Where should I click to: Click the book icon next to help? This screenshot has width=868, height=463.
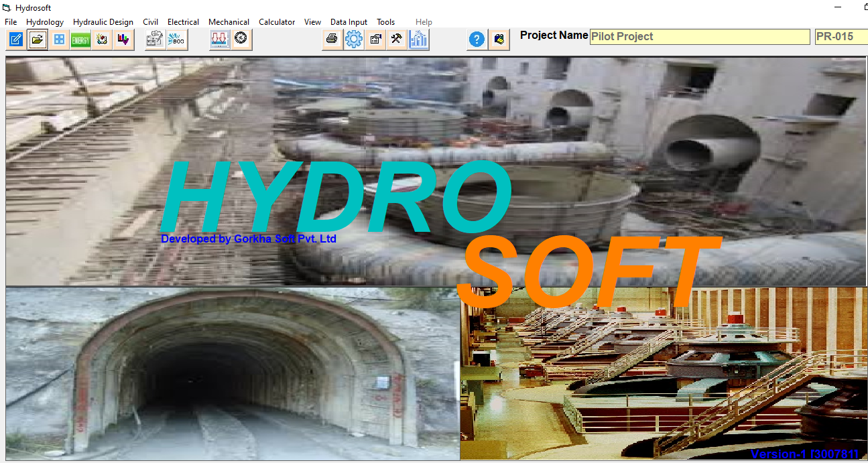pos(499,40)
